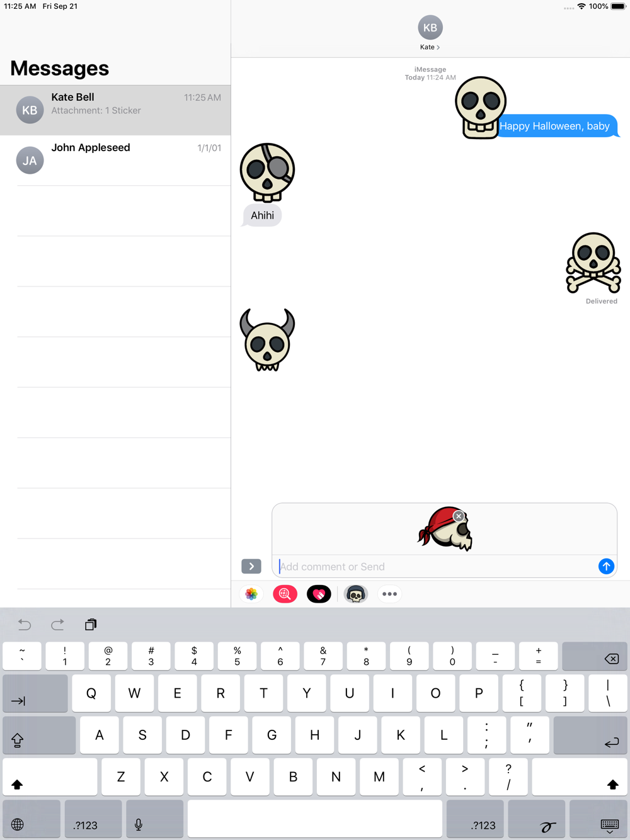Hide the keyboard with dismiss key

click(598, 819)
